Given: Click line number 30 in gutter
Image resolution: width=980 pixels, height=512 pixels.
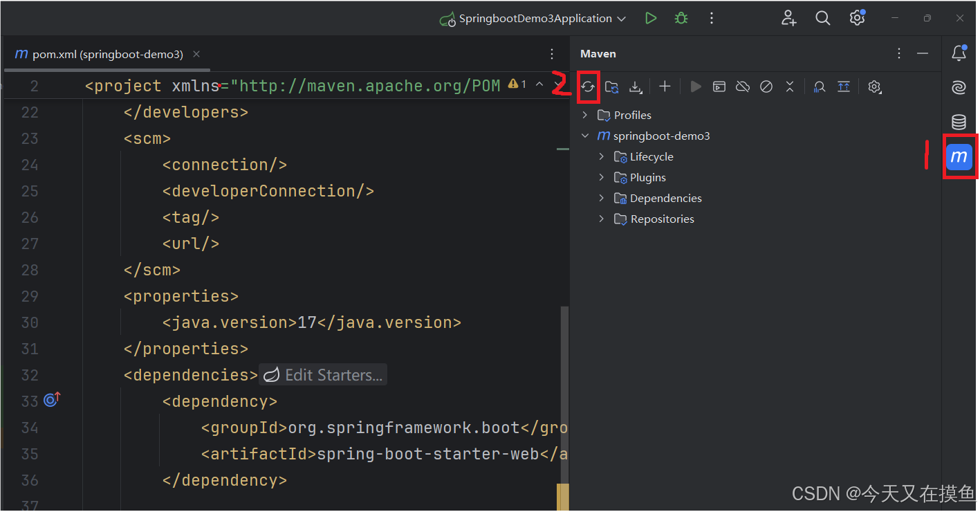Looking at the screenshot, I should [30, 322].
